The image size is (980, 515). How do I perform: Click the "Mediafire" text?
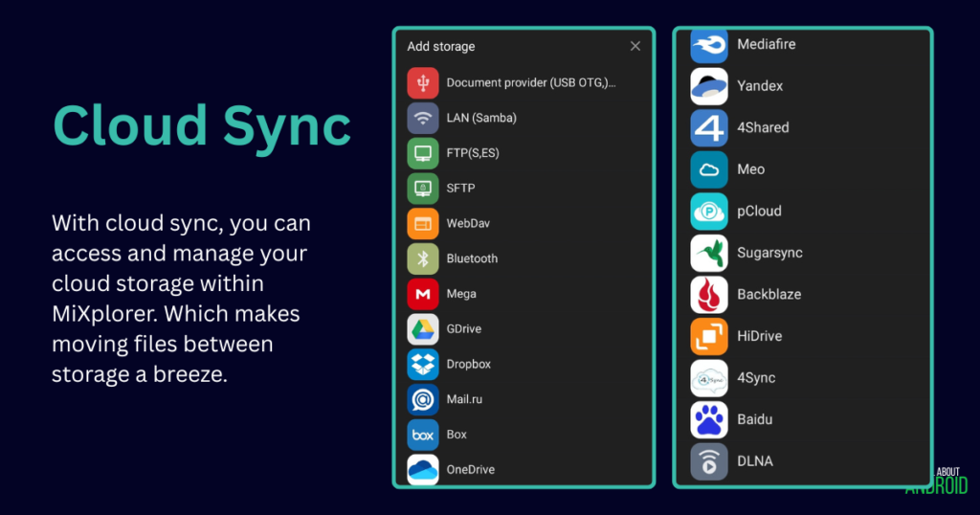tap(767, 44)
